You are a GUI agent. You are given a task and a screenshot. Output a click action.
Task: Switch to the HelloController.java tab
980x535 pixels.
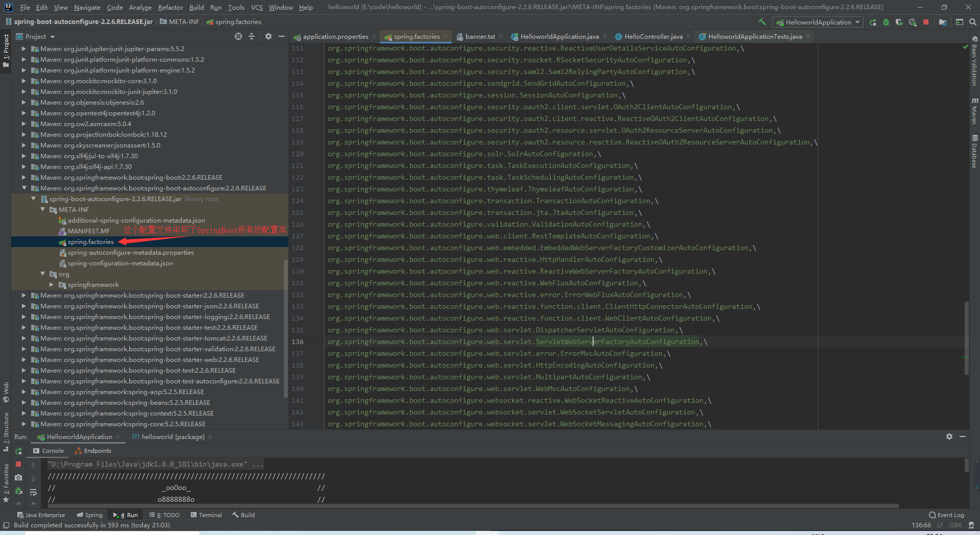coord(653,36)
